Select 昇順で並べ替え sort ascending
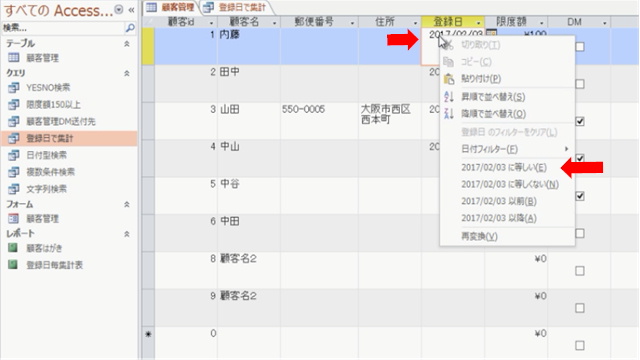Screen dimensions: 640x360 coord(493,97)
